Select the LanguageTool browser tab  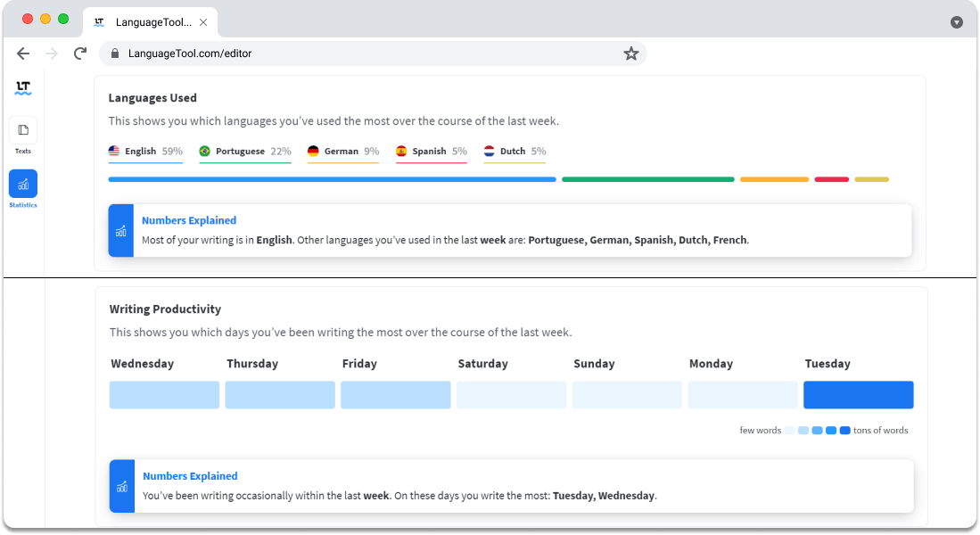150,22
